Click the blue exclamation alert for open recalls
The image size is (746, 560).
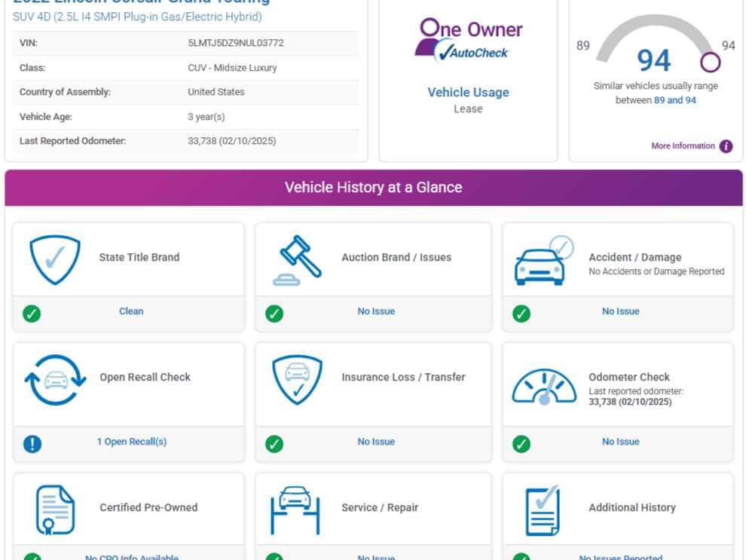tap(32, 444)
